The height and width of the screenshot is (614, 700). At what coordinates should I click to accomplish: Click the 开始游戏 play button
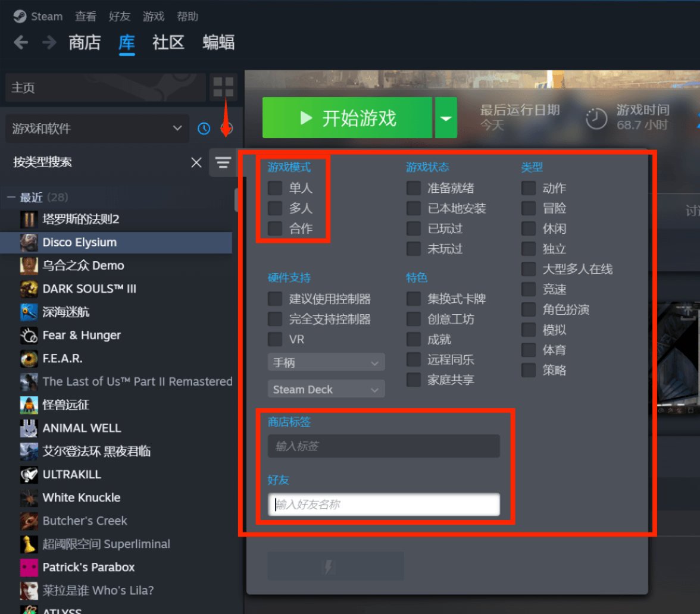(x=347, y=118)
